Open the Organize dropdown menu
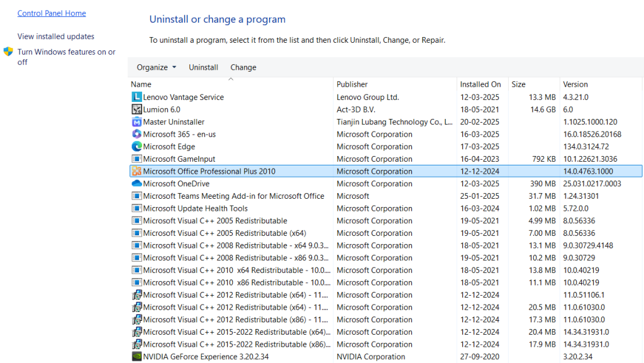 pos(156,67)
